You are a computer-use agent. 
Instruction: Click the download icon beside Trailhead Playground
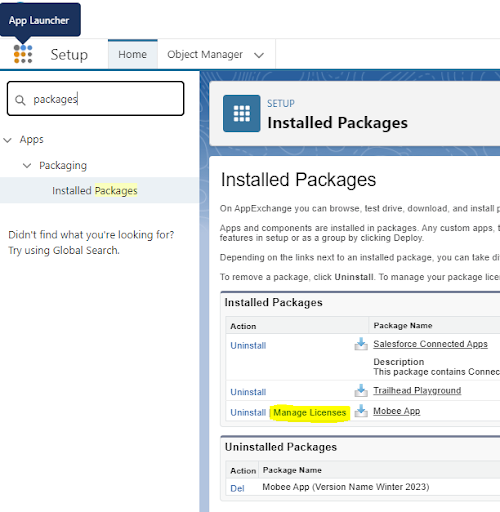(x=361, y=390)
